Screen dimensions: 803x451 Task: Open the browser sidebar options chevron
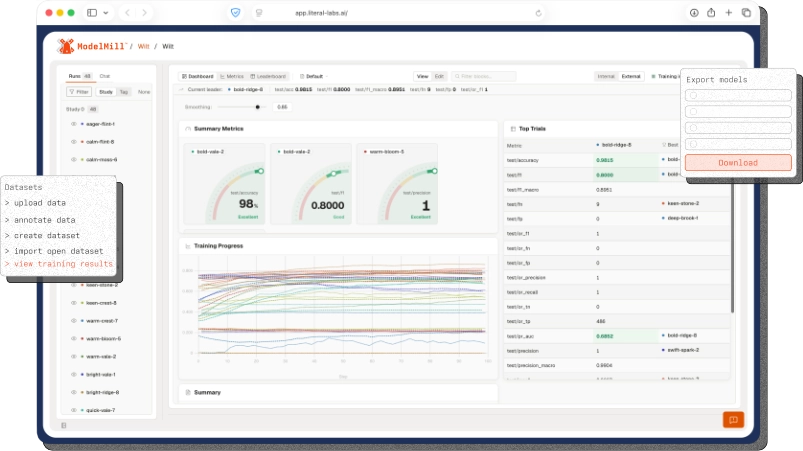click(105, 13)
